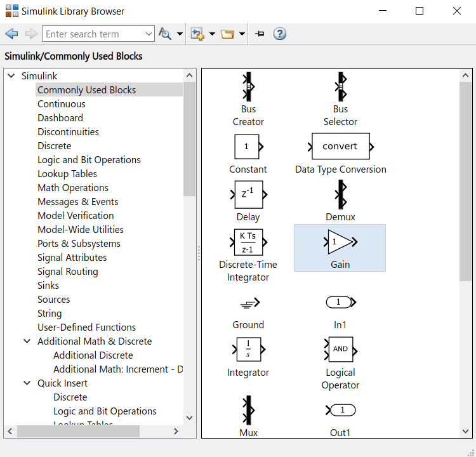Open the Ports & Subsystems library
The image size is (476, 457).
pos(79,243)
